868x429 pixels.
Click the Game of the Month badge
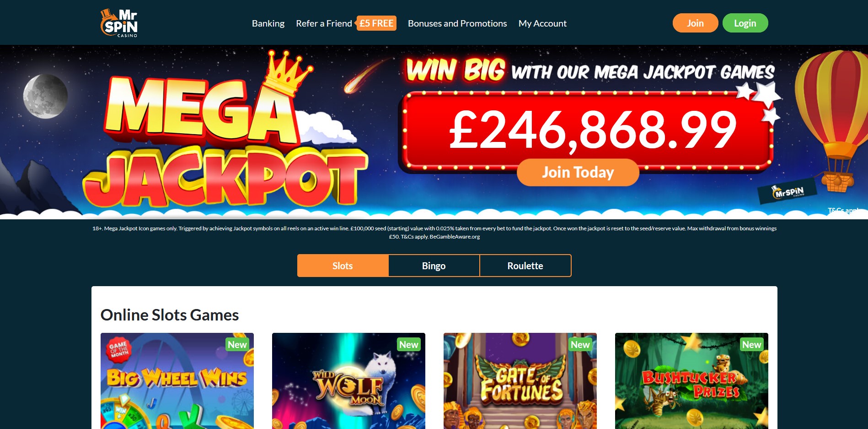click(x=118, y=350)
